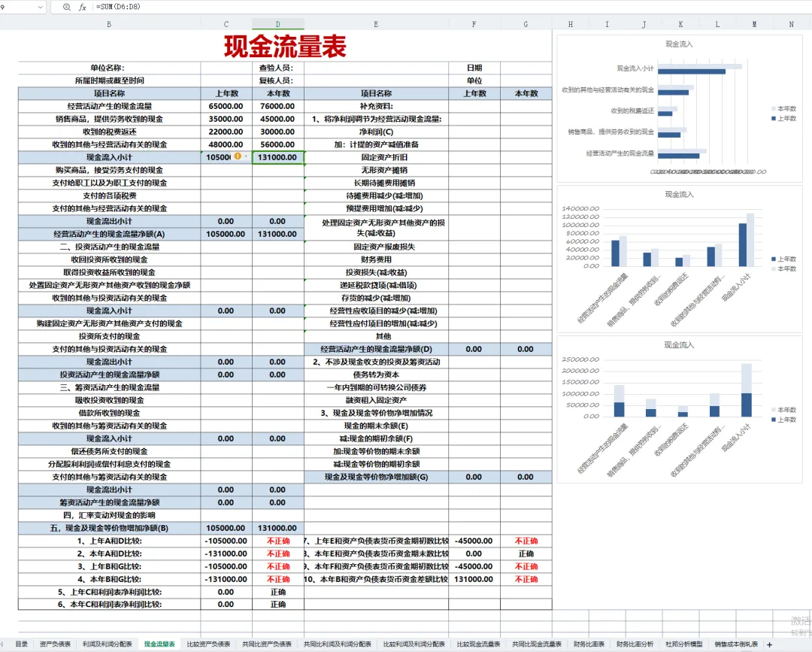This screenshot has width=812, height=652.
Task: Open the 共同比利润及利润分配表 sheet tab
Action: click(338, 644)
